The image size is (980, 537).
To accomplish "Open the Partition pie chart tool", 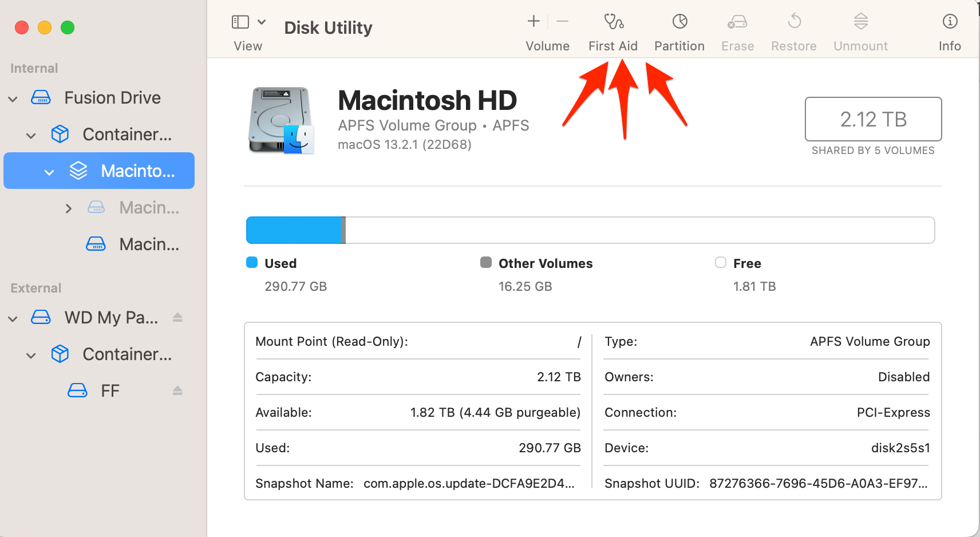I will (x=679, y=22).
